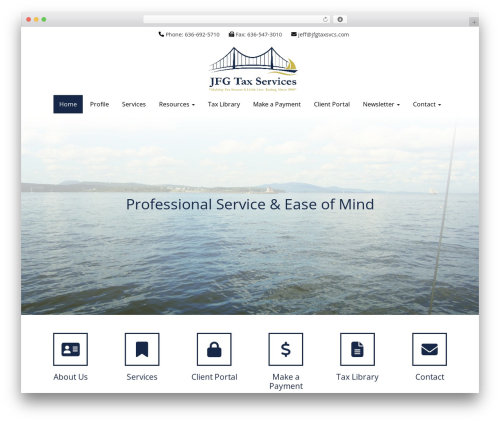Click the fax number 636-547-3010 text

tap(264, 34)
